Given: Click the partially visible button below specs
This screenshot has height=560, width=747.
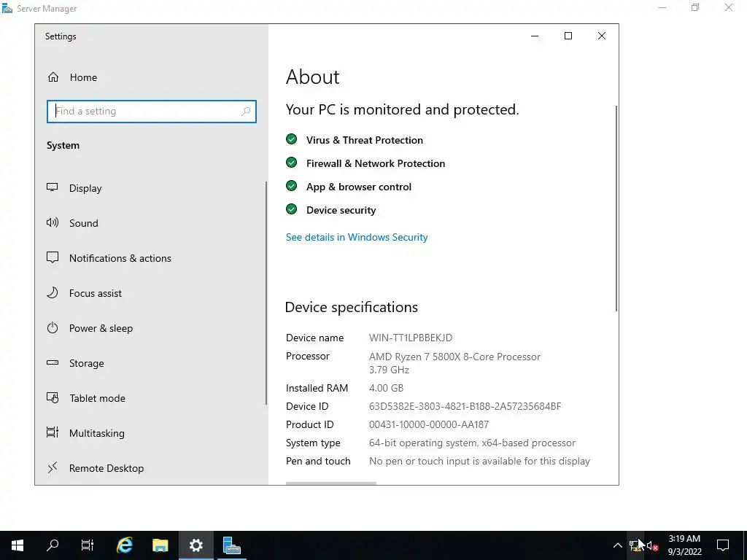Looking at the screenshot, I should pyautogui.click(x=331, y=483).
